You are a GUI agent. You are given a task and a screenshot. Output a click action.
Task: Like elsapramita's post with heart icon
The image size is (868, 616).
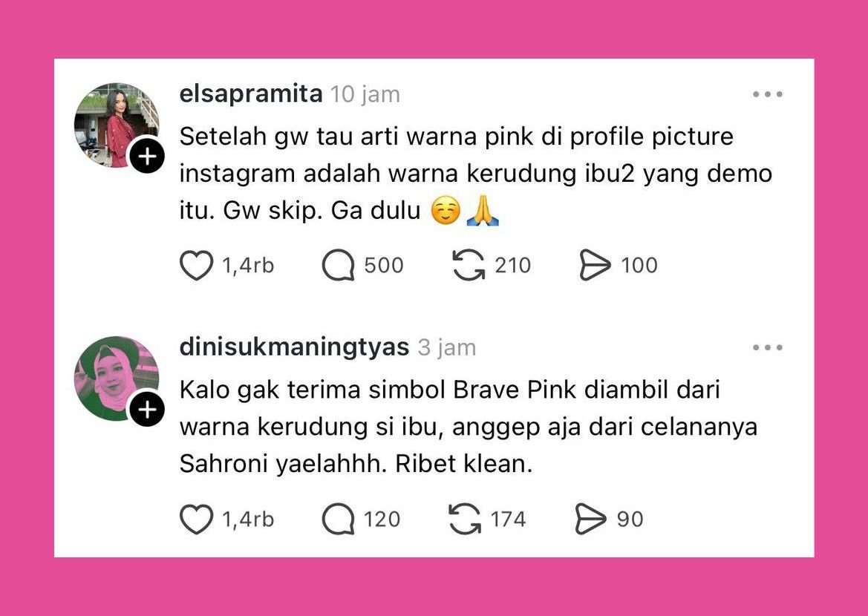point(197,265)
